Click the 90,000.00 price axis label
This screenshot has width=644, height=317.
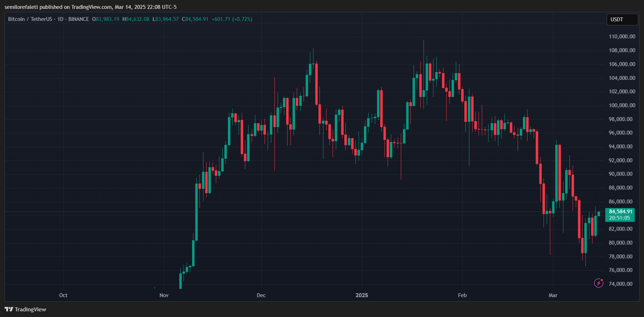(621, 174)
